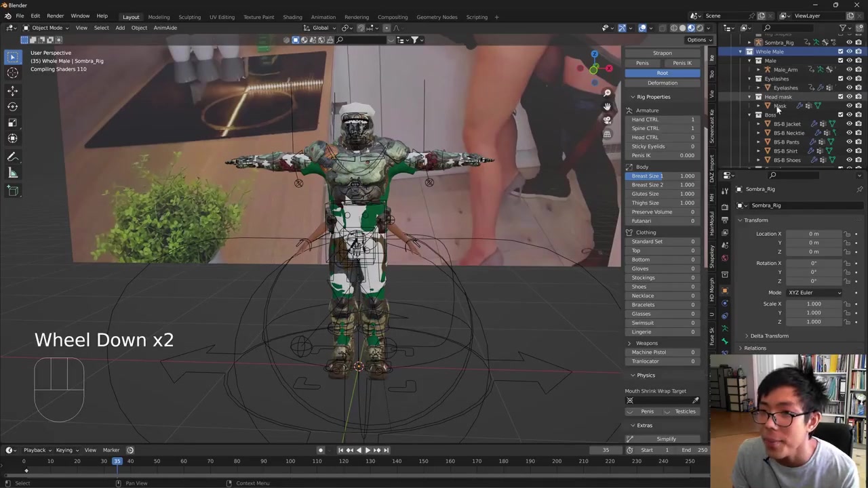Hide the BS-B Jacket object via eye icon
868x488 pixels.
[849, 124]
